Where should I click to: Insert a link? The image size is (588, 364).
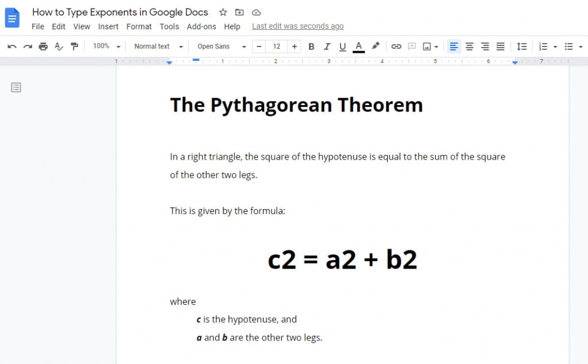(396, 47)
